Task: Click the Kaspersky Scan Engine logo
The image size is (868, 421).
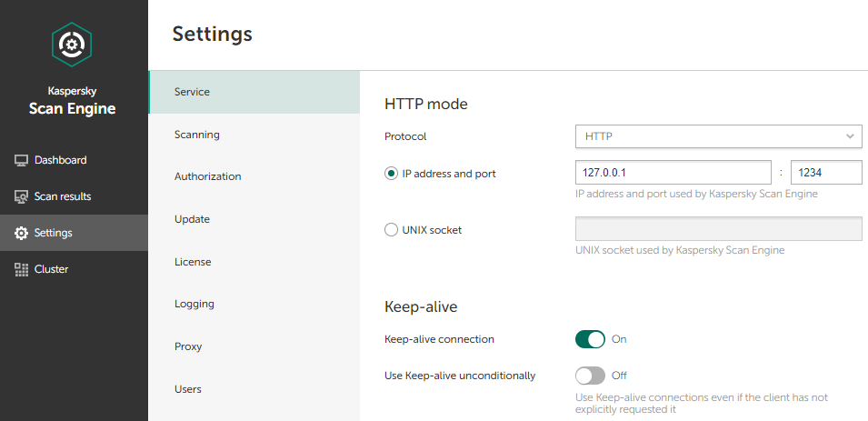Action: pyautogui.click(x=71, y=44)
